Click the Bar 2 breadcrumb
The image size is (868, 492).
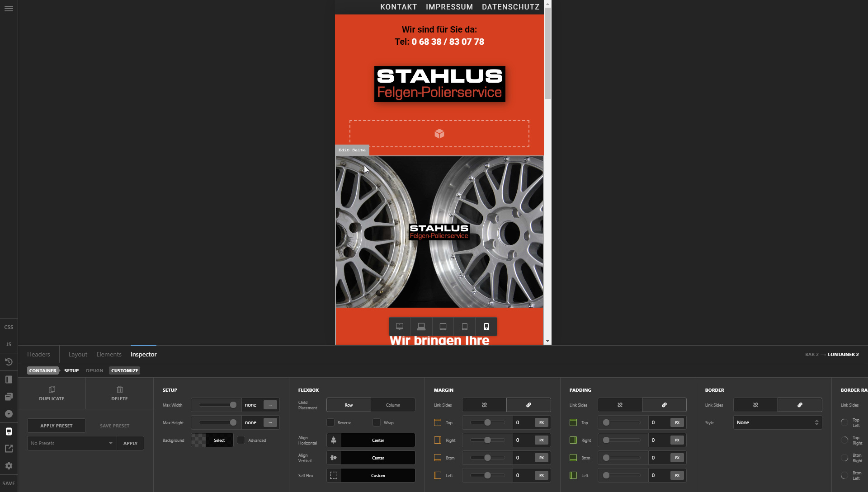point(812,355)
